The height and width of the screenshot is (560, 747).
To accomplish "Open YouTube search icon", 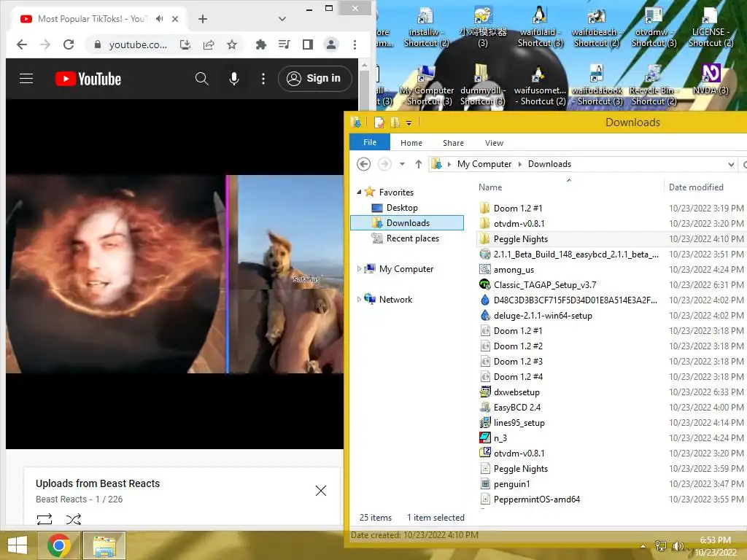I will pos(202,79).
